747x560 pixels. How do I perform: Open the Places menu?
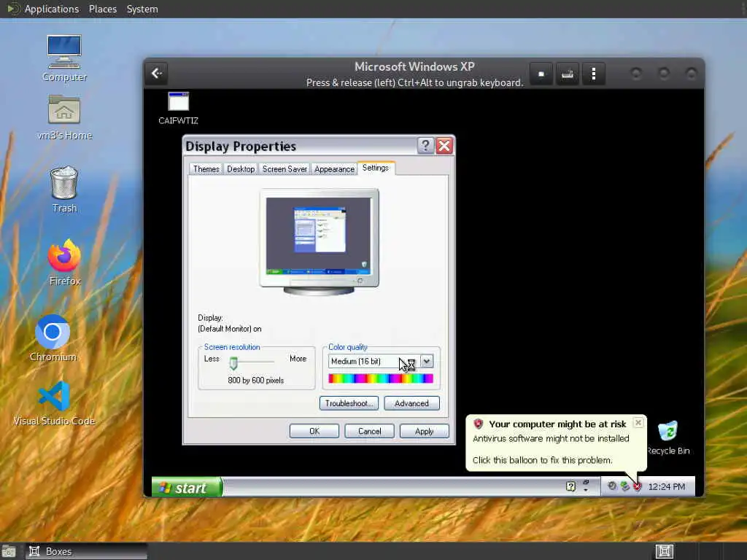pyautogui.click(x=103, y=9)
